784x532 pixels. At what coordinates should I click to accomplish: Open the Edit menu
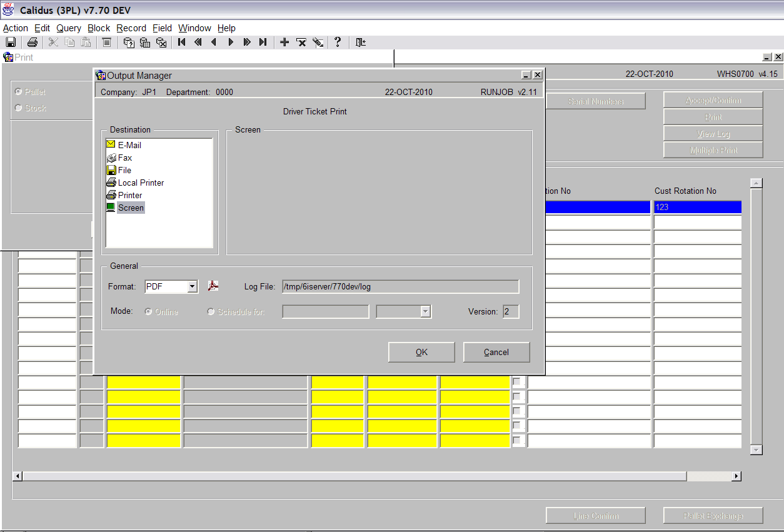pyautogui.click(x=43, y=28)
